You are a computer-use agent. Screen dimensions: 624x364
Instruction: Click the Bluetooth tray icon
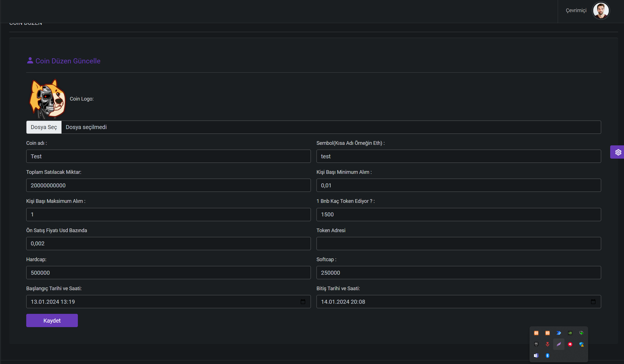[x=548, y=356]
